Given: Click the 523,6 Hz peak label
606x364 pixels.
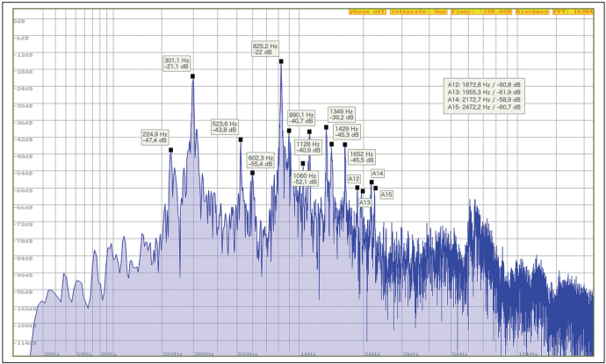Looking at the screenshot, I should click(x=225, y=126).
